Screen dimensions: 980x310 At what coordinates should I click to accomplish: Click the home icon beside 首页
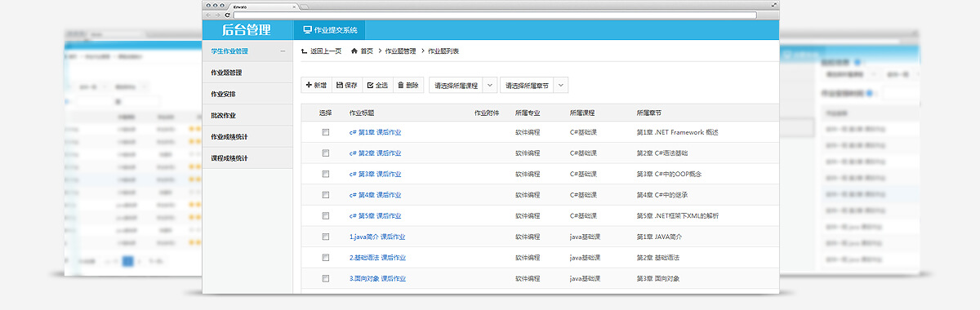[354, 51]
